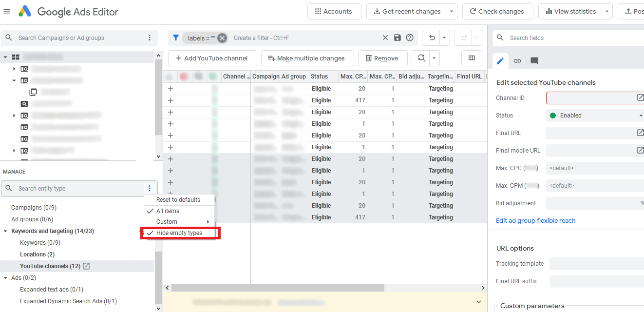644x312 pixels.
Task: Click the account grid icon in tree
Action: click(16, 57)
